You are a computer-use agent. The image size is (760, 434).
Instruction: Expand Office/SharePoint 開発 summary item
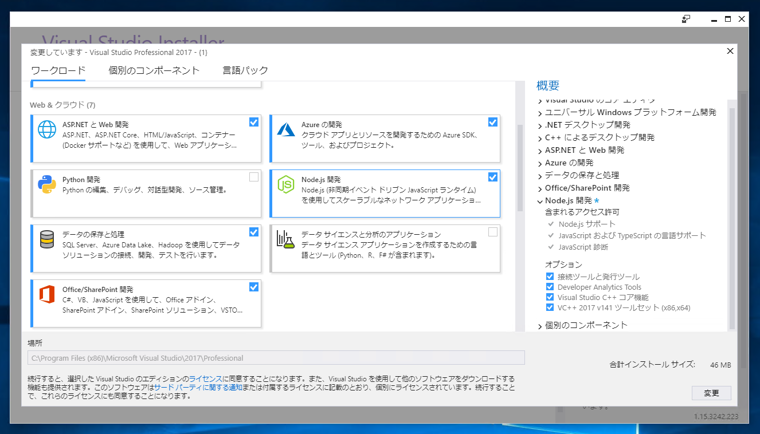(540, 189)
